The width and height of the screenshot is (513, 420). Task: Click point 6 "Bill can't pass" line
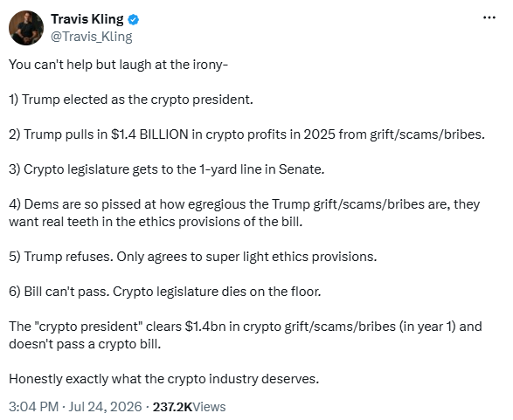pos(165,292)
